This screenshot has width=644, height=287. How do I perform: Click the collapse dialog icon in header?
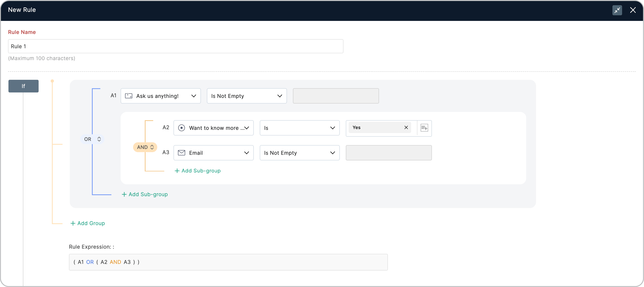(617, 10)
